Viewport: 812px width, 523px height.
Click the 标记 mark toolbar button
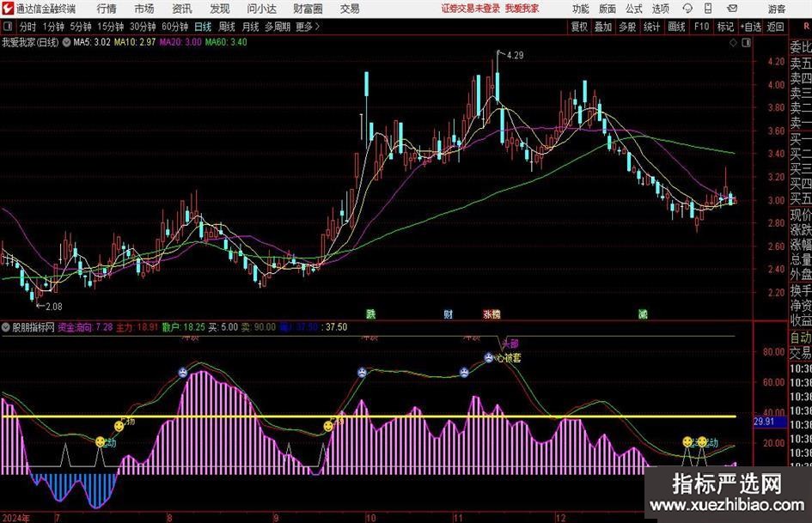(725, 27)
